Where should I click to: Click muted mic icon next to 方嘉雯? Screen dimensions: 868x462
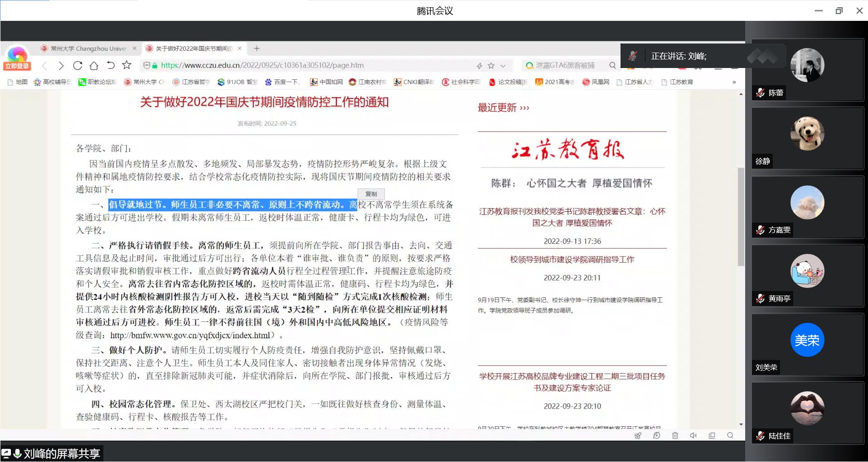(761, 230)
